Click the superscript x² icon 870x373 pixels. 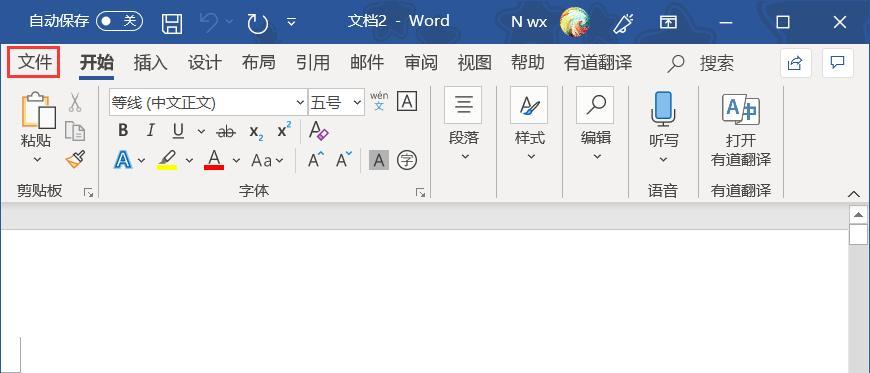pyautogui.click(x=285, y=131)
